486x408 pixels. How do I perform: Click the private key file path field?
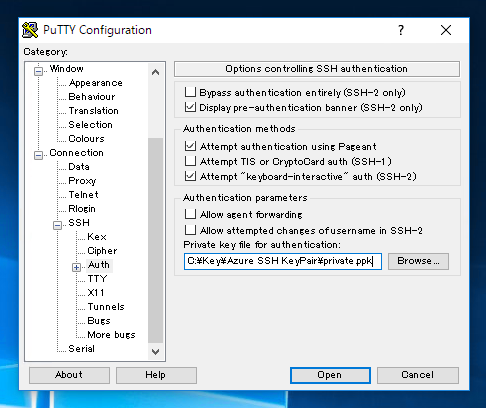coord(283,261)
